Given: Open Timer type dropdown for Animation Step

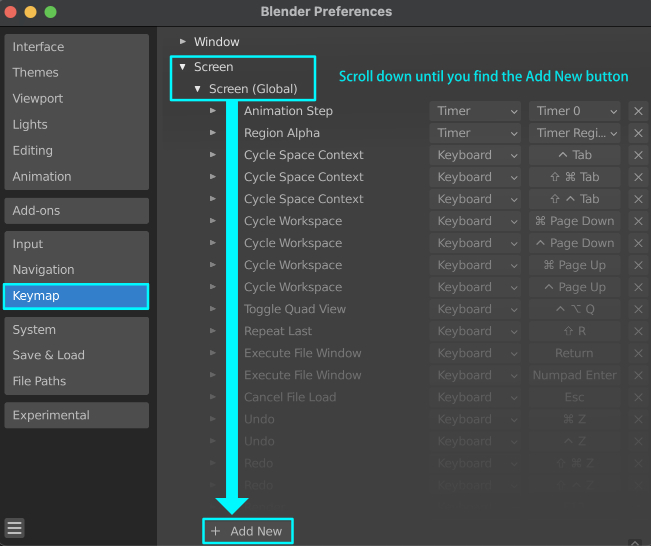Looking at the screenshot, I should (475, 111).
